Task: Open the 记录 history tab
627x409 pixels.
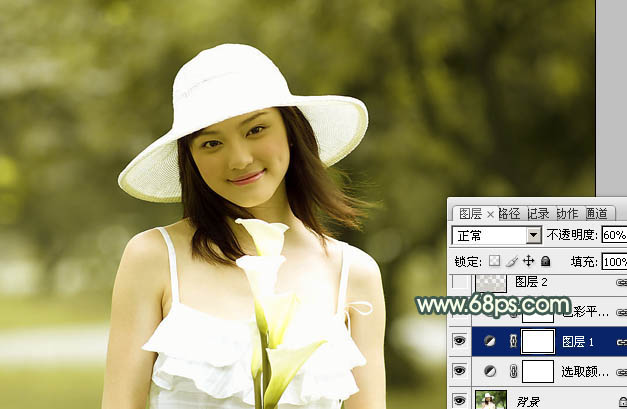Action: 538,213
